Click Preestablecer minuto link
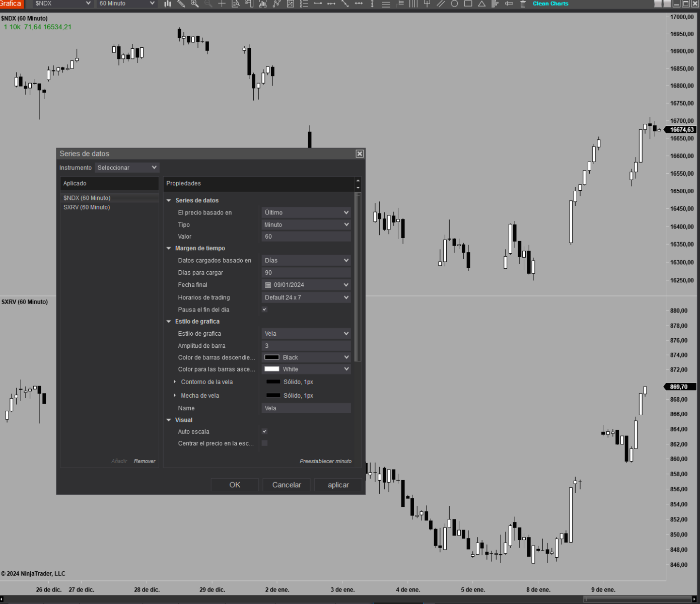Image resolution: width=700 pixels, height=604 pixels. point(325,461)
